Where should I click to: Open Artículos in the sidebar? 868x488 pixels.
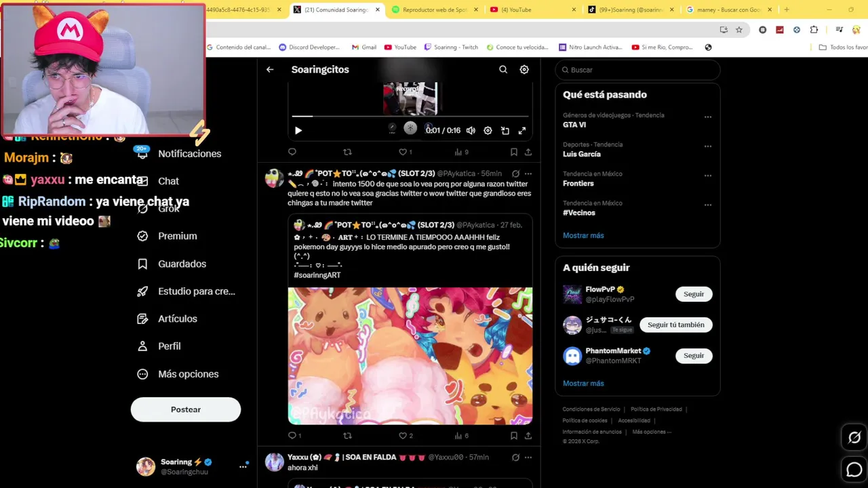click(x=167, y=319)
